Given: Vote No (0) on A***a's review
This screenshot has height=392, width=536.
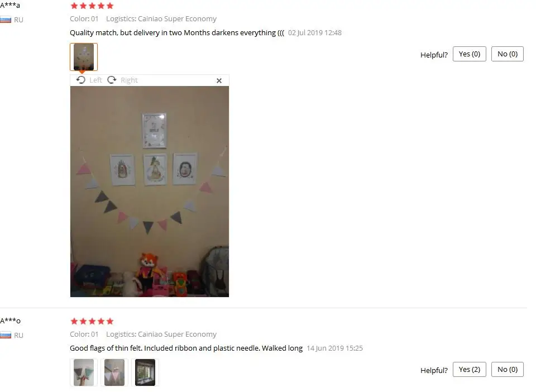Looking at the screenshot, I should point(508,54).
